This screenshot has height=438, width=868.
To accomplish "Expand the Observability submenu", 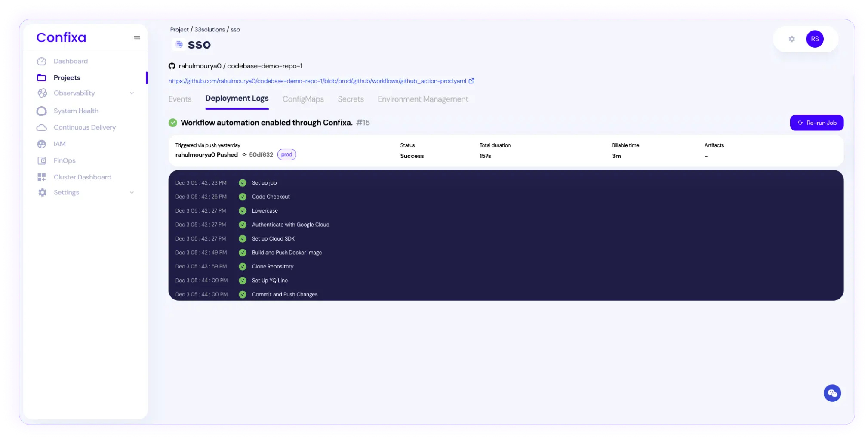I will click(132, 93).
